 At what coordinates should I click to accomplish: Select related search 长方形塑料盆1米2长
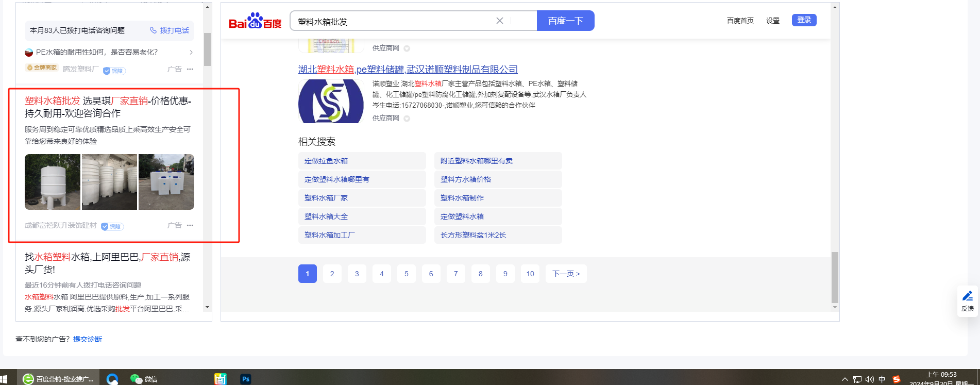pos(498,235)
